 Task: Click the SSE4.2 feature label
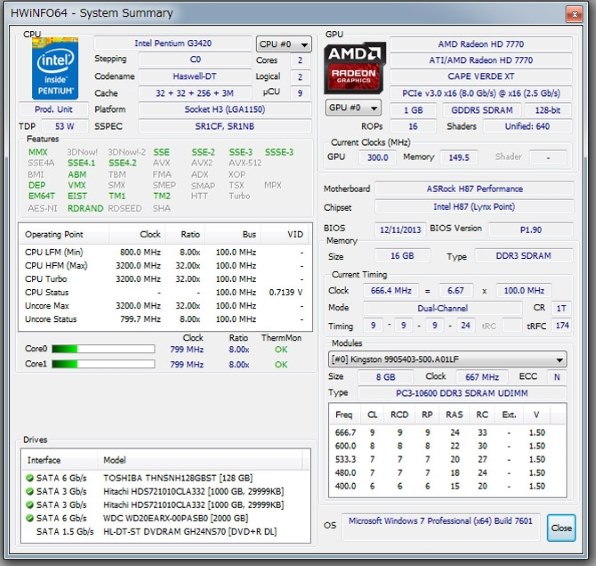tap(122, 163)
